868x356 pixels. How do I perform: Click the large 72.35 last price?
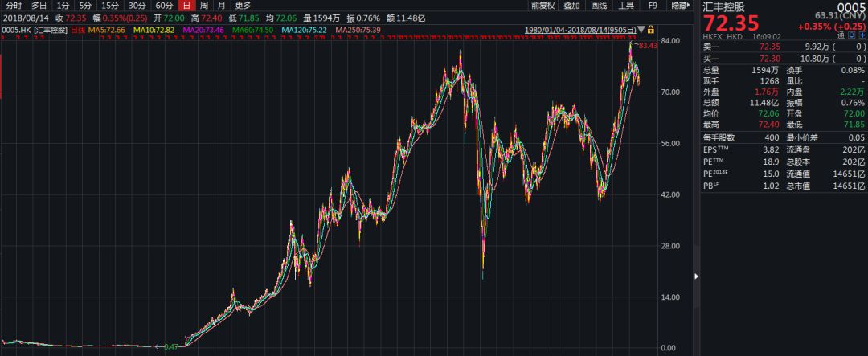(x=731, y=24)
